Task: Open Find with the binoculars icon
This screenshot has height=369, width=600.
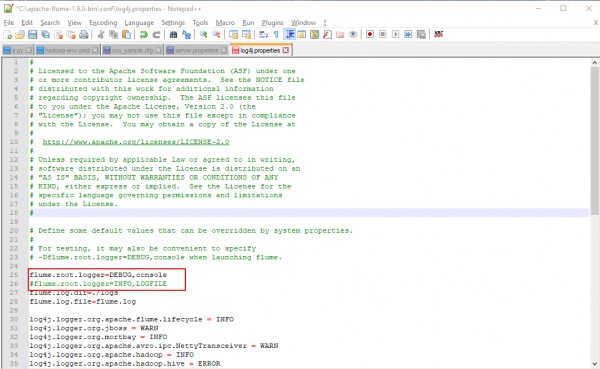Action: pyautogui.click(x=173, y=35)
